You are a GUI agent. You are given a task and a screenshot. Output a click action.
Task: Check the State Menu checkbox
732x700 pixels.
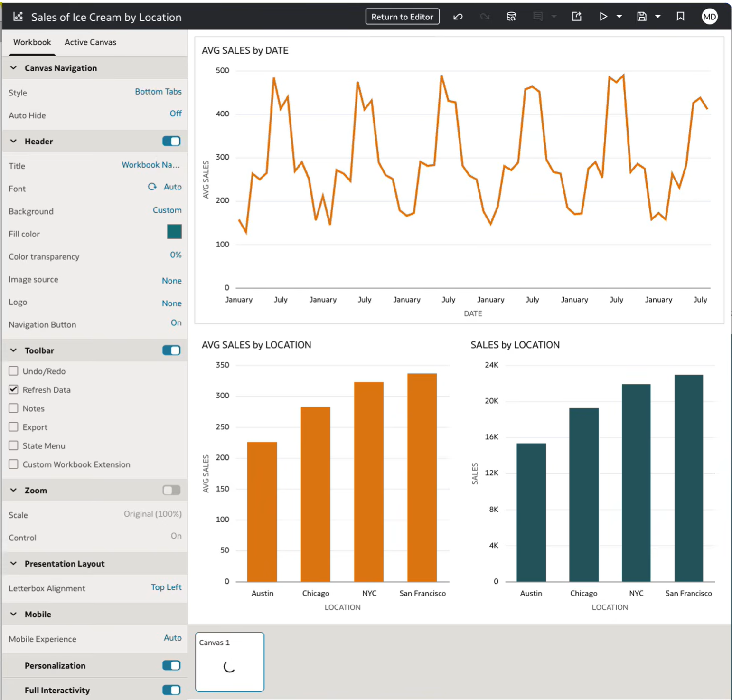(13, 445)
